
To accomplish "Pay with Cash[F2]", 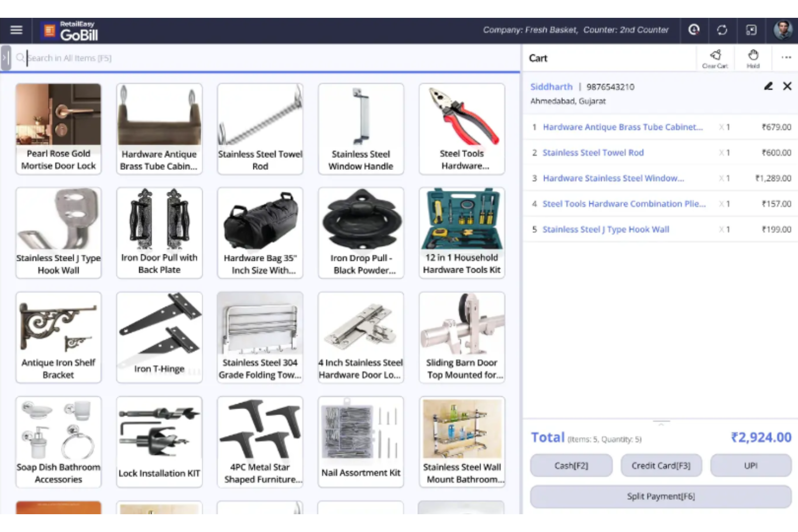I will [x=571, y=466].
